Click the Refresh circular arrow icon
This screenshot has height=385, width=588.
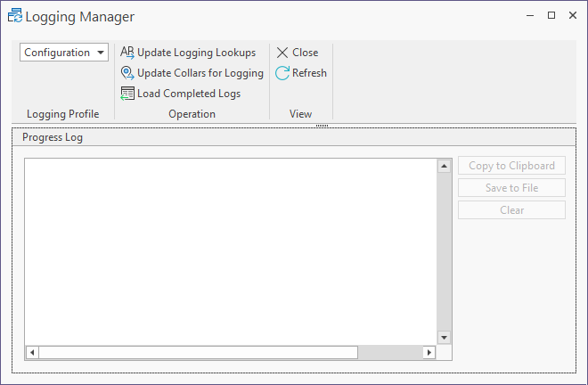282,73
